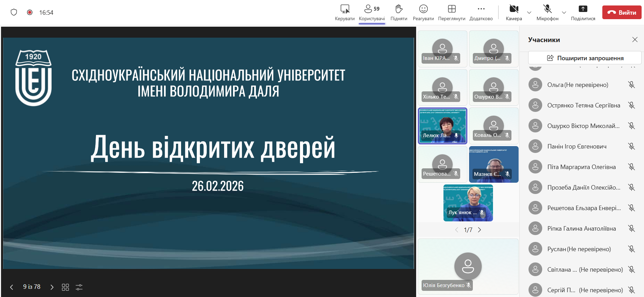
Task: Expand camera options dropdown arrow
Action: tap(529, 13)
